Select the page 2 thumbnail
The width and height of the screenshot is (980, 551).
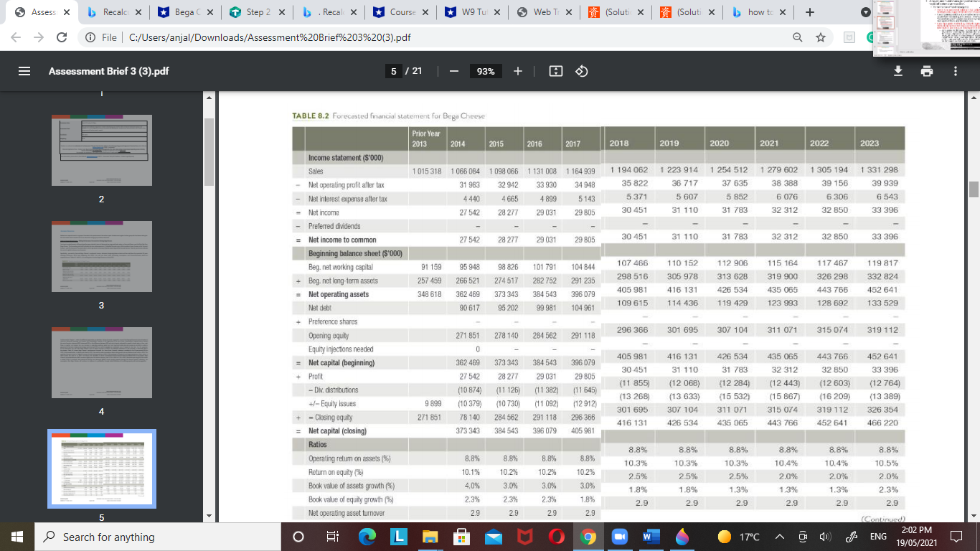[x=101, y=150]
